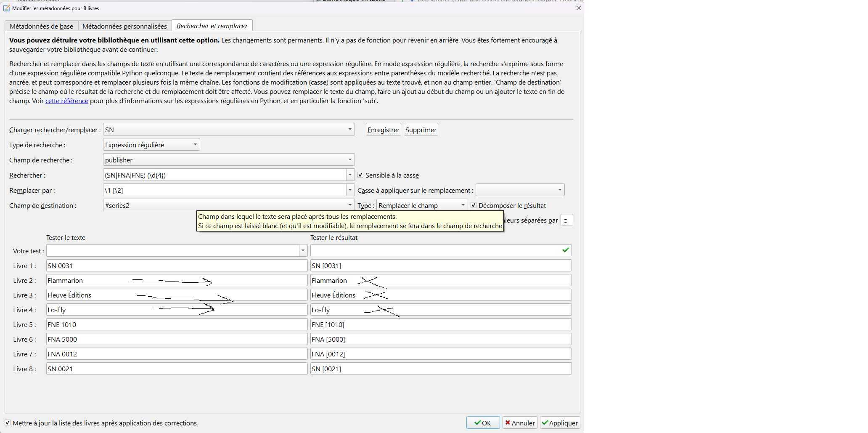This screenshot has width=868, height=433.
Task: Click result field FNA [5000]
Action: click(441, 339)
